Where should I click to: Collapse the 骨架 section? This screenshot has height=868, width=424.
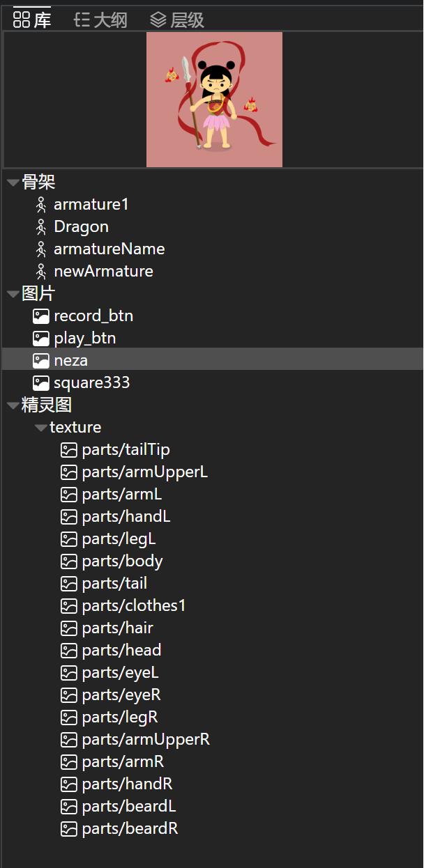tap(13, 183)
